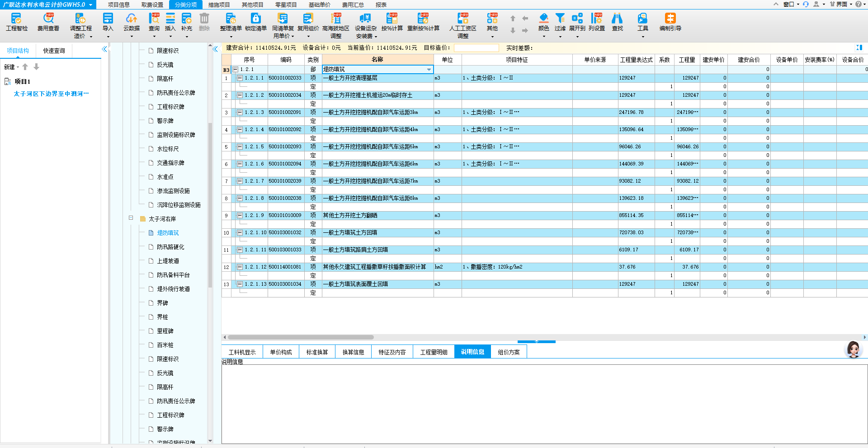Switch to 基础单价 menu tab

click(x=320, y=5)
